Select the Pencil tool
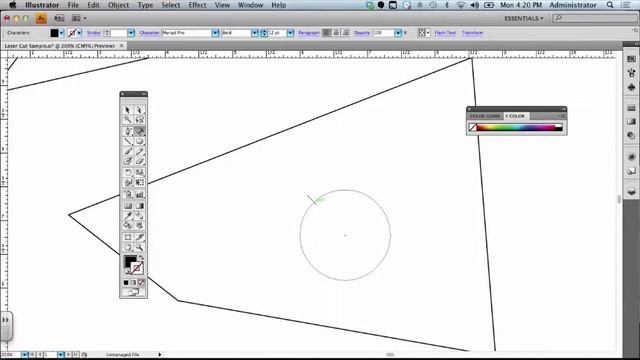 point(140,151)
